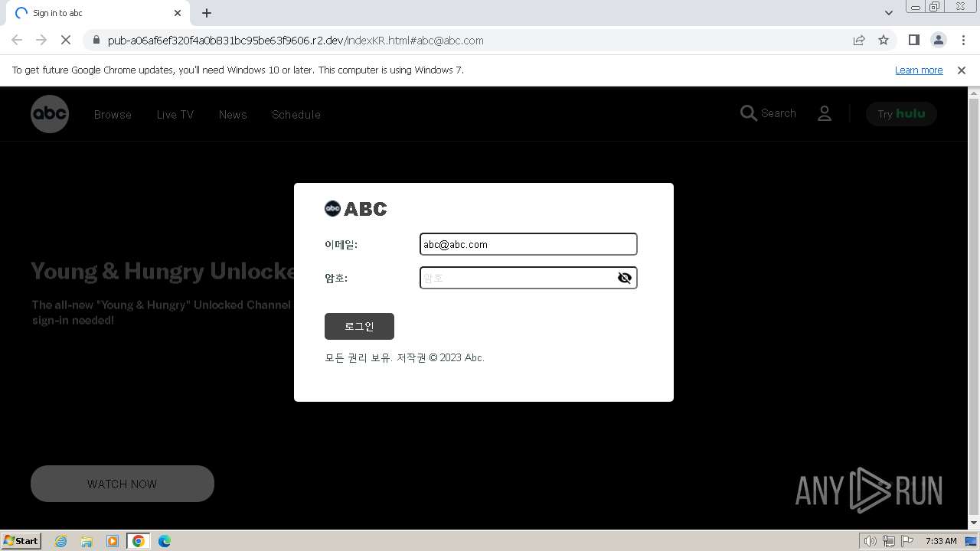Click the 7:33 AM clock
The width and height of the screenshot is (980, 551).
(941, 541)
